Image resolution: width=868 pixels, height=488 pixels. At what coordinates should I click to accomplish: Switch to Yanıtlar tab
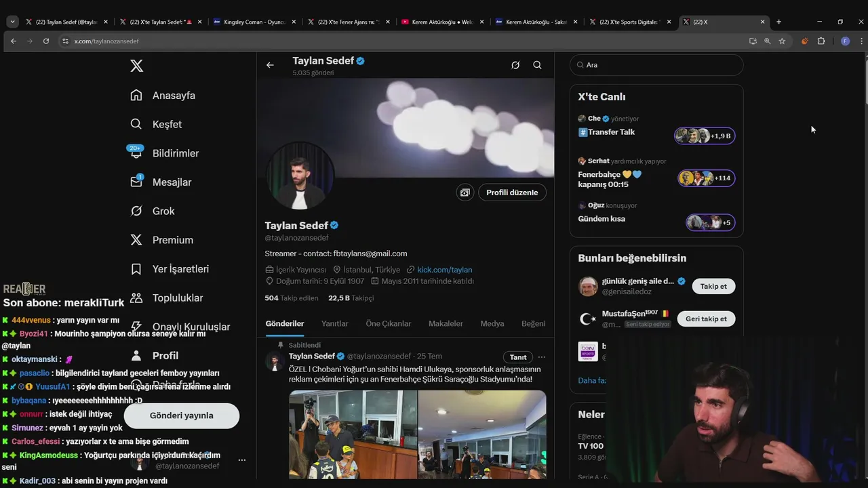[334, 323]
